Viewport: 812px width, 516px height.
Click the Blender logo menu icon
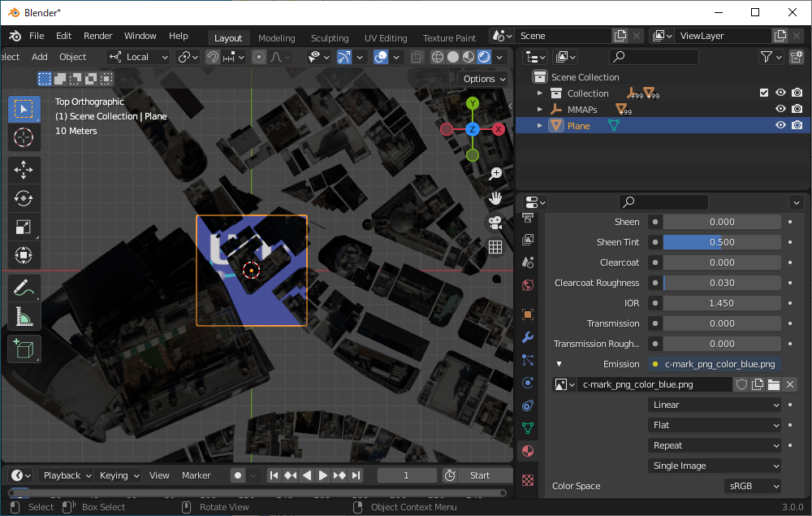15,36
